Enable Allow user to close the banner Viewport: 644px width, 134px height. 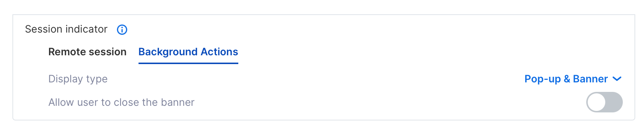605,102
